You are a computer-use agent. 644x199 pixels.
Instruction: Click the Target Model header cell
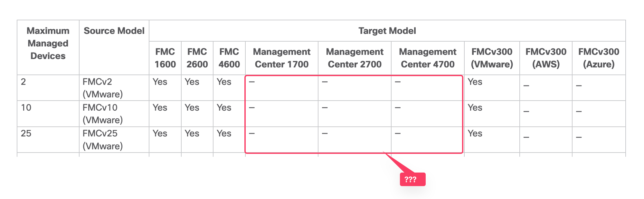387,31
